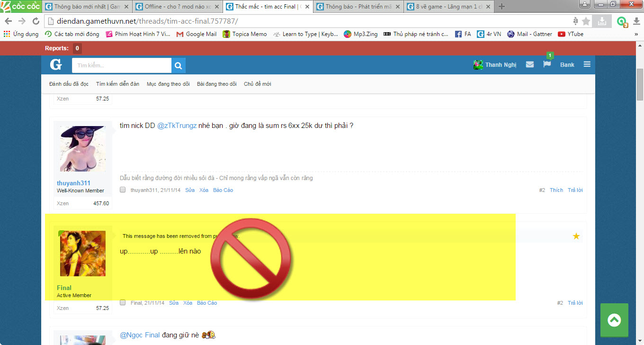This screenshot has height=345, width=644.
Task: Open the 'Mail - Gattner' bookmark
Action: click(529, 34)
